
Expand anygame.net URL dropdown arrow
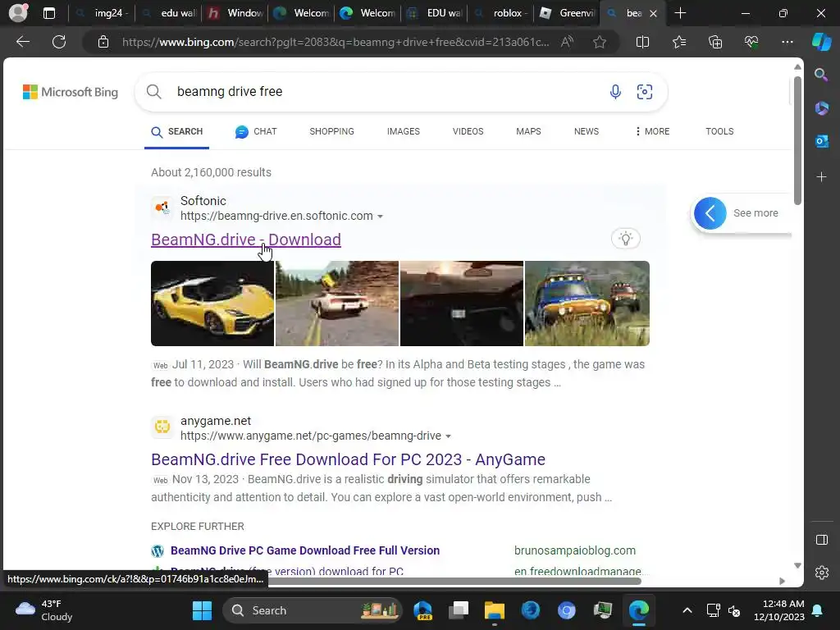449,436
